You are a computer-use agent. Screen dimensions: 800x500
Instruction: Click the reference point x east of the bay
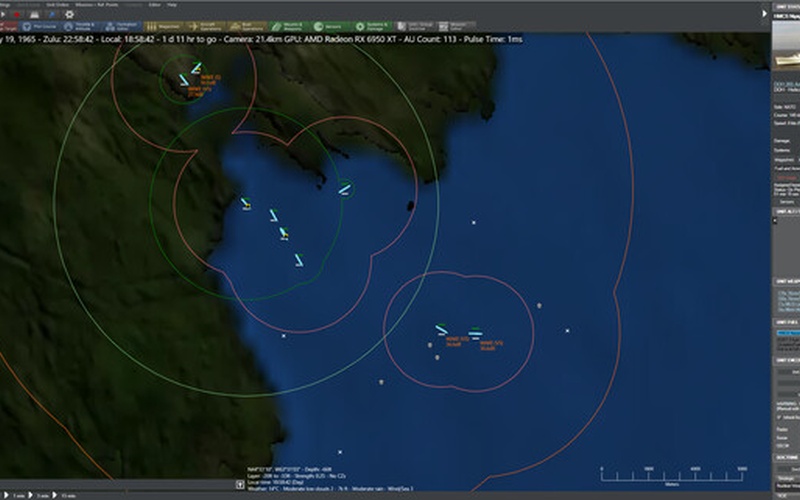(473, 222)
